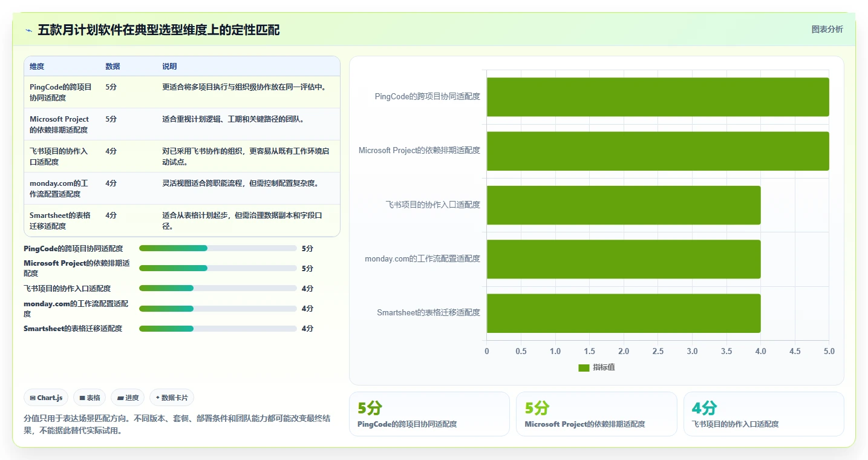The width and height of the screenshot is (868, 460).
Task: Click the title 五款月计划软件在典型选型维度上的定性匹配
Action: pos(158,30)
